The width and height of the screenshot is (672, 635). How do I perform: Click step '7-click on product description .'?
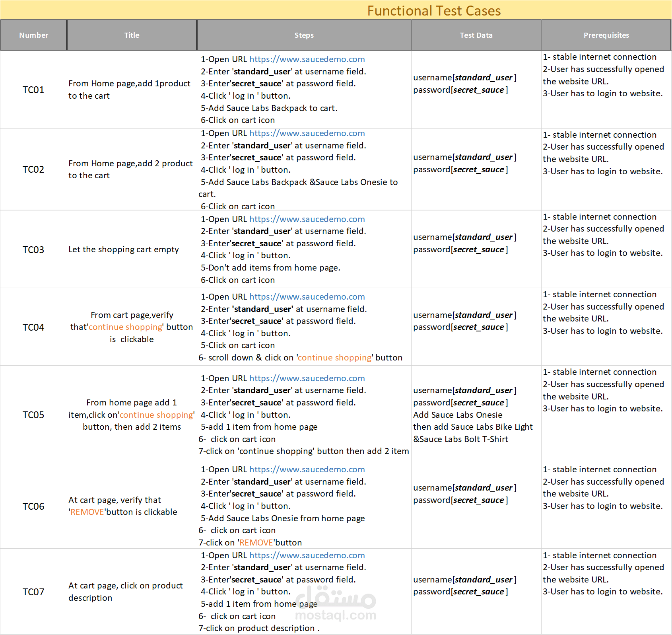coord(259,628)
